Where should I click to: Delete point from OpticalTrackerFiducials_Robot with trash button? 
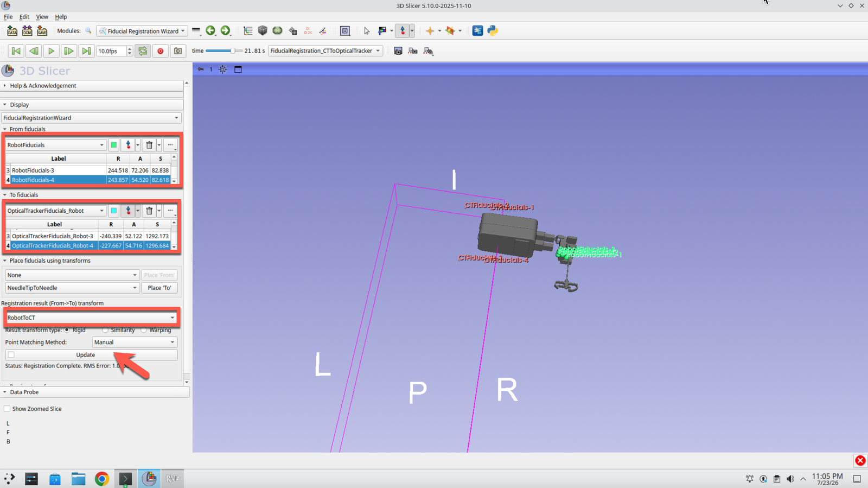149,211
